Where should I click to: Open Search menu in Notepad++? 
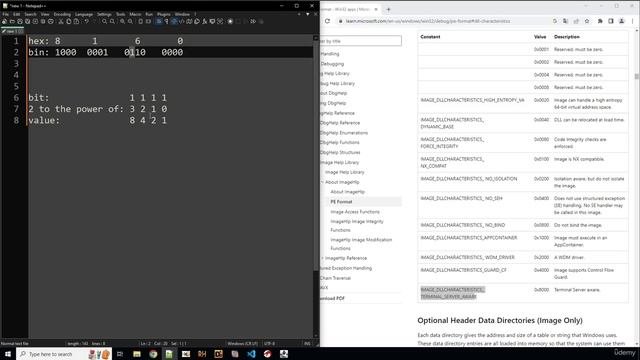point(31,14)
